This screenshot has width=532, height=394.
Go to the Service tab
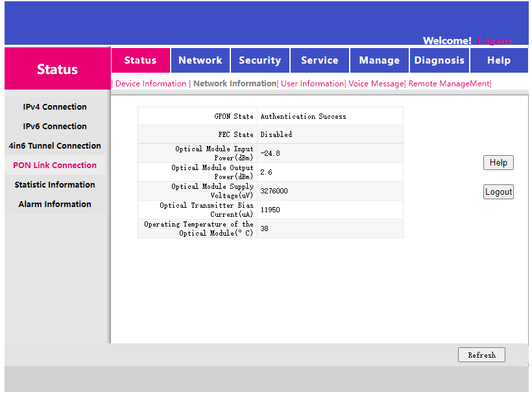point(320,60)
